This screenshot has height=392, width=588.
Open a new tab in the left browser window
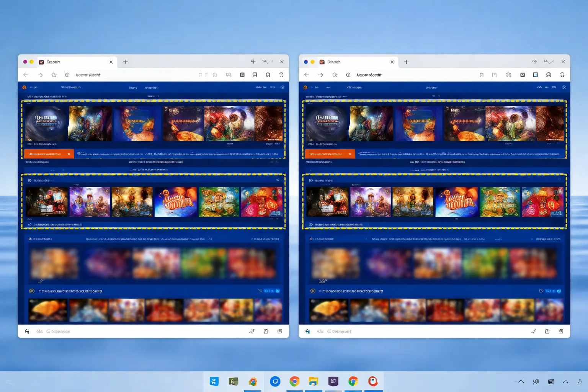[125, 62]
